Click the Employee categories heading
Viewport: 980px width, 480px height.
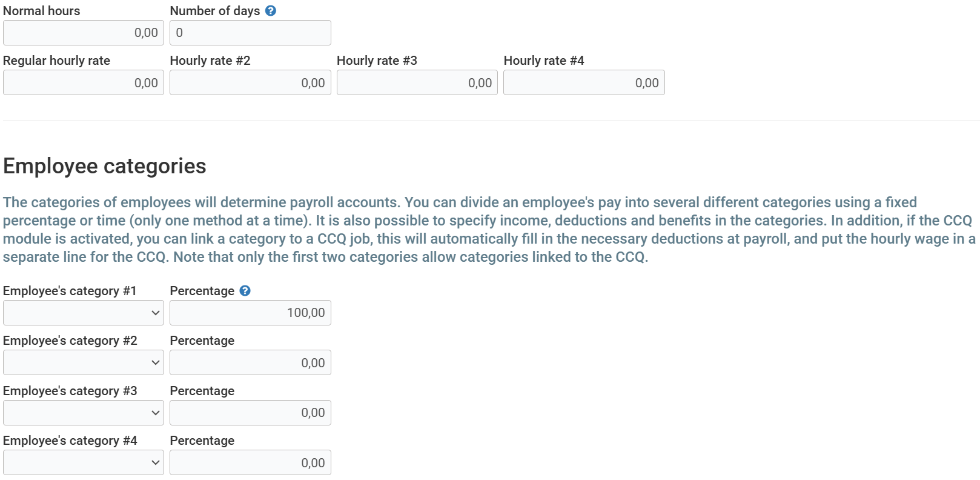point(105,166)
